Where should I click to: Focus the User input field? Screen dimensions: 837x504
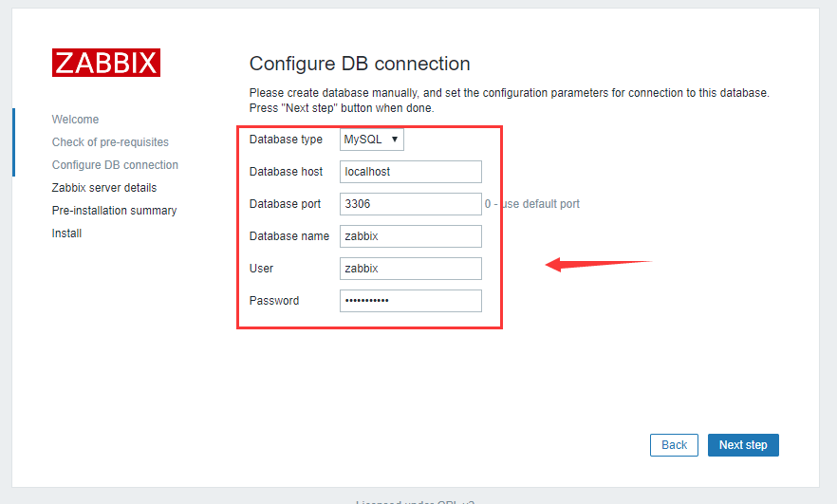click(411, 269)
